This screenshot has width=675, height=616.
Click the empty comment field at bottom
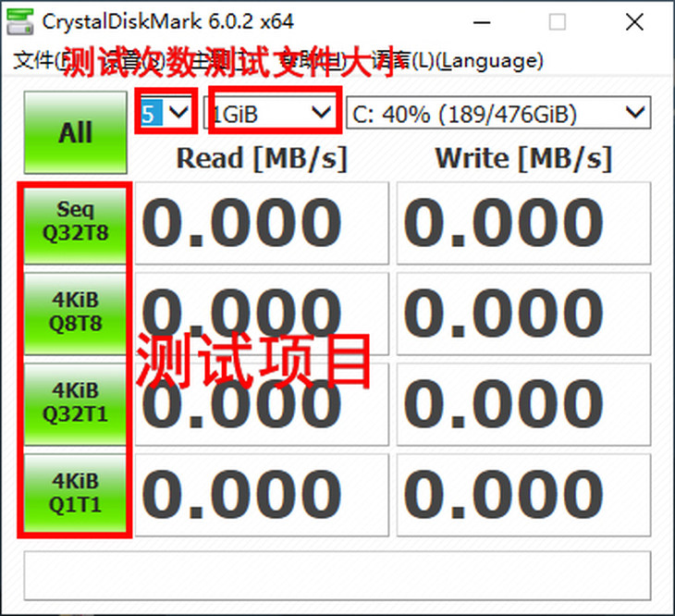click(x=337, y=575)
